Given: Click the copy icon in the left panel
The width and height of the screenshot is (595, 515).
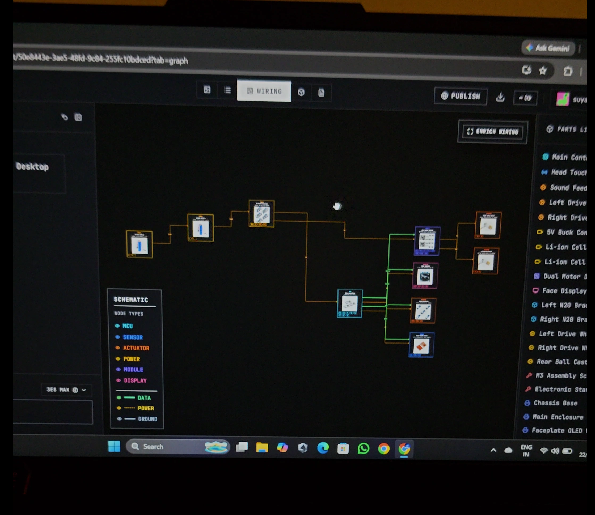Looking at the screenshot, I should pos(78,117).
